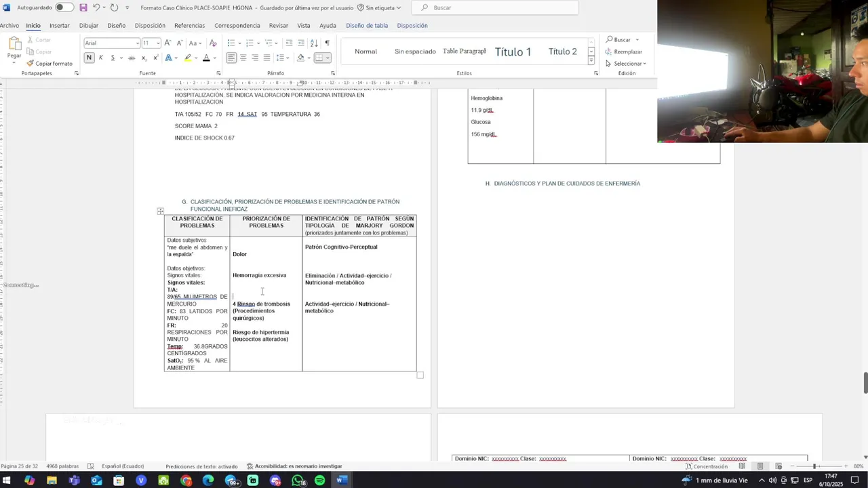Click the Concentración focus mode button
Screen dimensions: 868x488
[707, 466]
